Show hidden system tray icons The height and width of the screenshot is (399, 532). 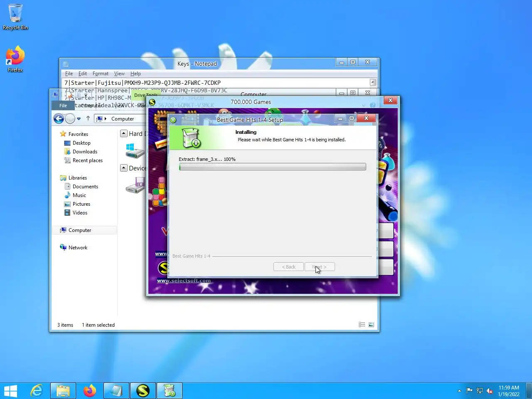pos(459,391)
